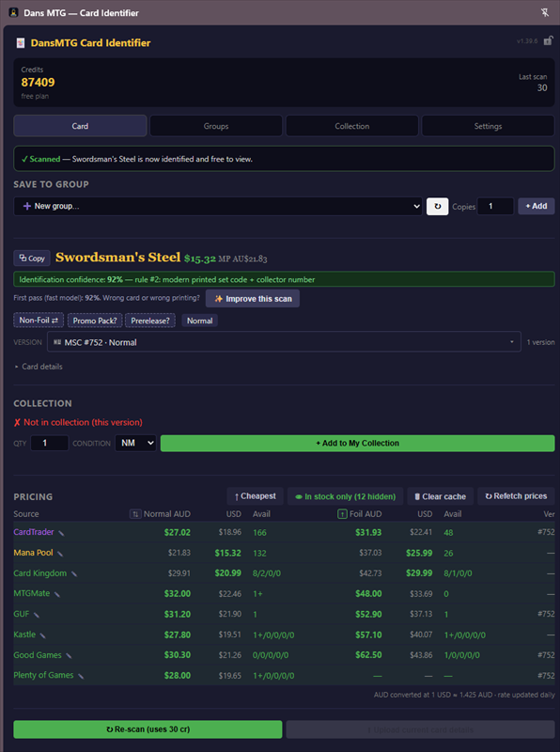The image size is (560, 752).
Task: Click the edit pencil next to Mana Pool
Action: coord(60,554)
